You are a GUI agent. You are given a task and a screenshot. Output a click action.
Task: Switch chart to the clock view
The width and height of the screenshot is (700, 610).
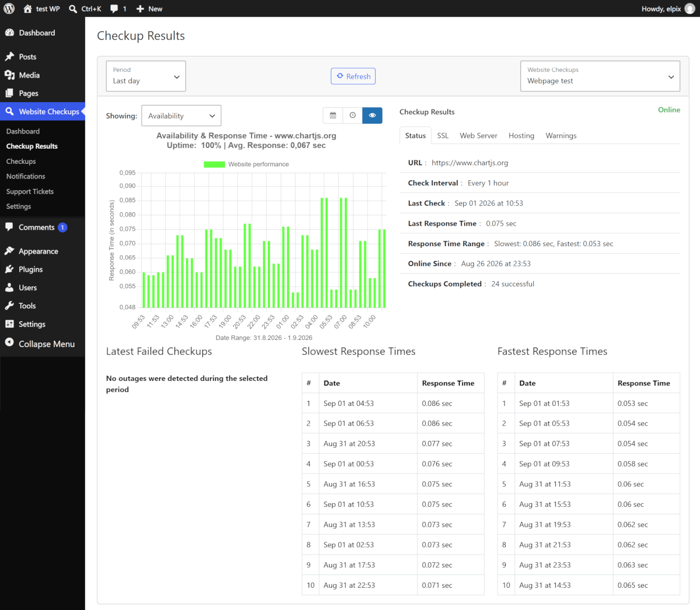(353, 115)
